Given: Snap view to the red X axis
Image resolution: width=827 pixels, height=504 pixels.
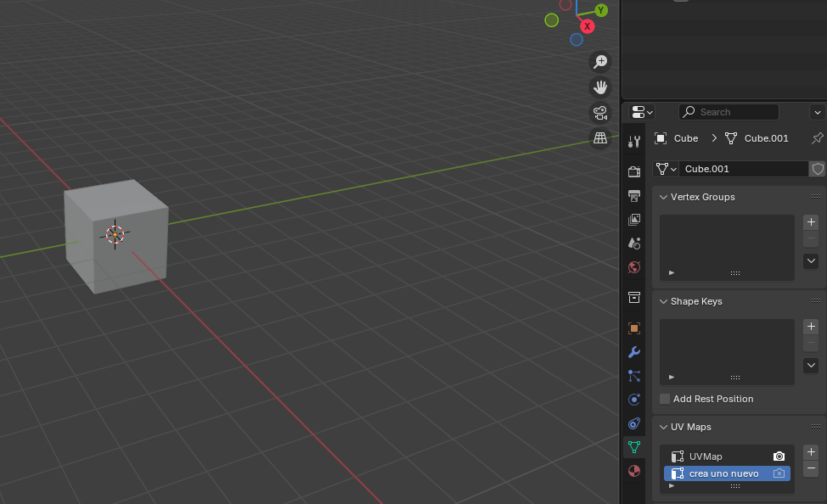Looking at the screenshot, I should pyautogui.click(x=587, y=26).
